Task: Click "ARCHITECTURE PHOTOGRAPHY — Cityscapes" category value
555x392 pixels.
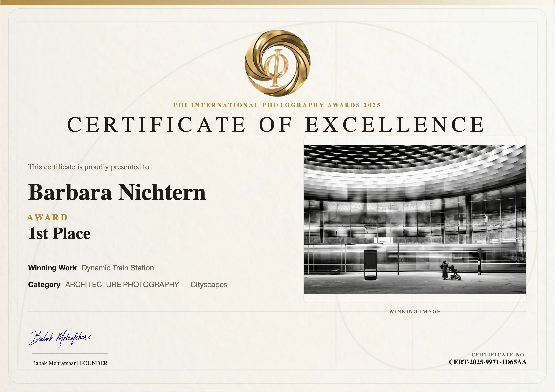Action: point(146,285)
